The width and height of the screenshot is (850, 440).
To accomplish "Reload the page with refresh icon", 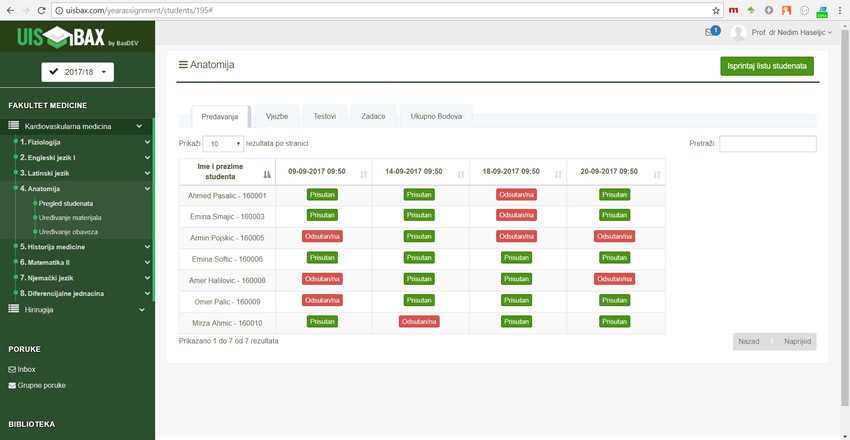I will point(41,10).
